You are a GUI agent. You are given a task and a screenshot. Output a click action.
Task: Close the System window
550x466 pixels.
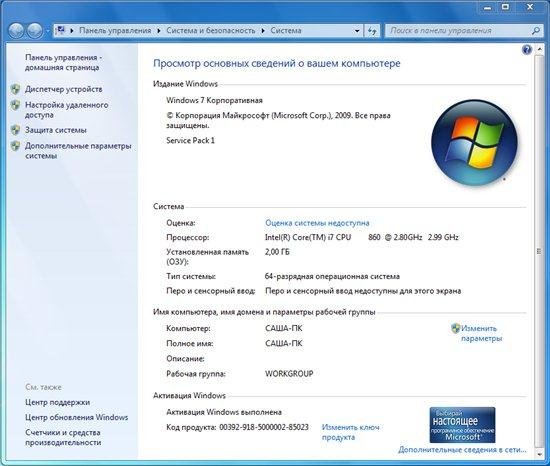[530, 7]
